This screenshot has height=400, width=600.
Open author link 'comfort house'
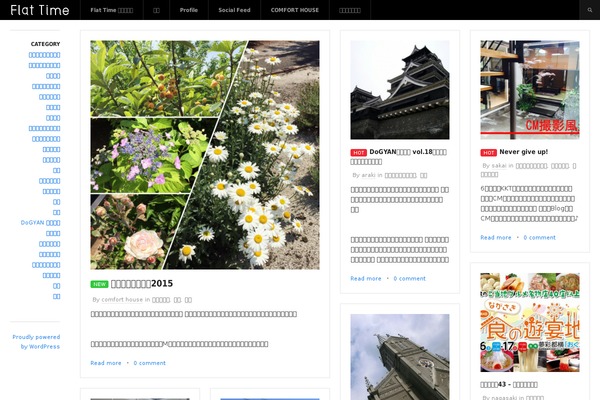(122, 299)
